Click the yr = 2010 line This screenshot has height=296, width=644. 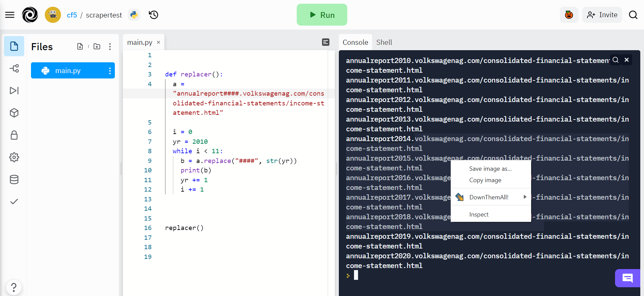[x=190, y=142]
